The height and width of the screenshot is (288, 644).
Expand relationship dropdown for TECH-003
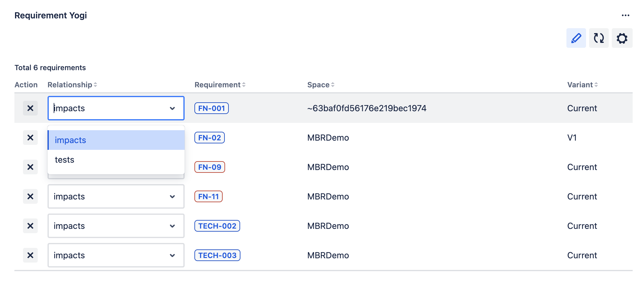(x=116, y=255)
